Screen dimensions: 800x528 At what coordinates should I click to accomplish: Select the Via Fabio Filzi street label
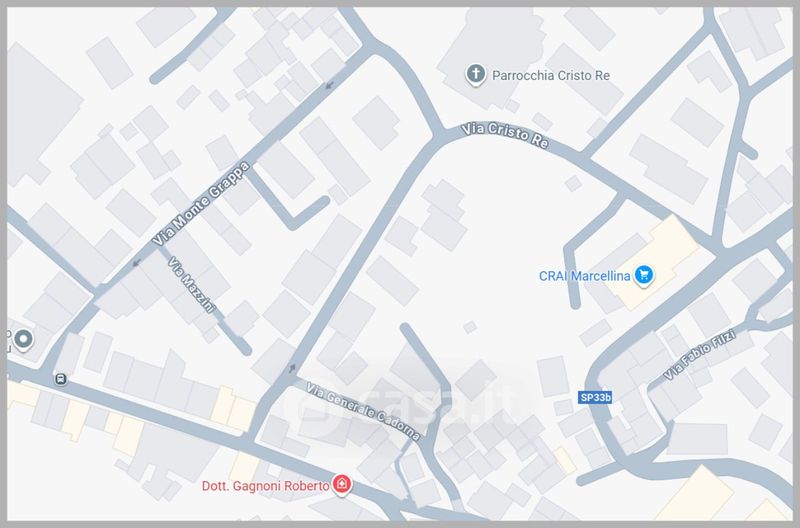point(699,354)
